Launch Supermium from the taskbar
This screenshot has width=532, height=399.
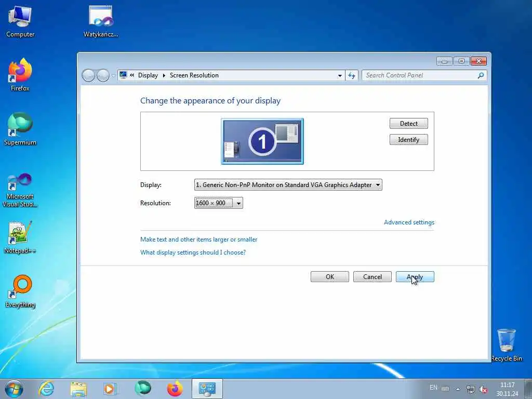click(x=142, y=389)
